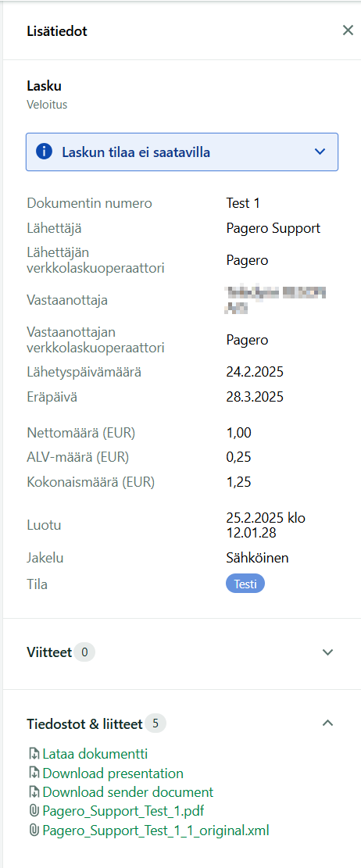
Task: Click the Tiedostot & liitteet count badge
Action: click(x=155, y=723)
